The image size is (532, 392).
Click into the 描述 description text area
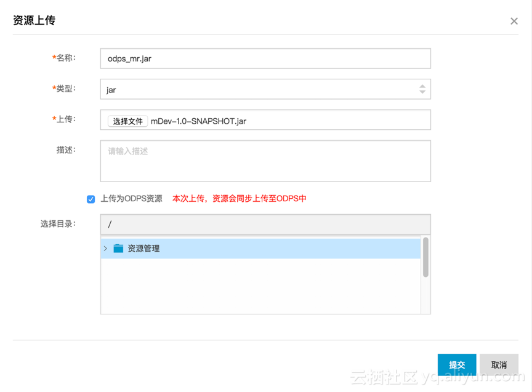(265, 161)
